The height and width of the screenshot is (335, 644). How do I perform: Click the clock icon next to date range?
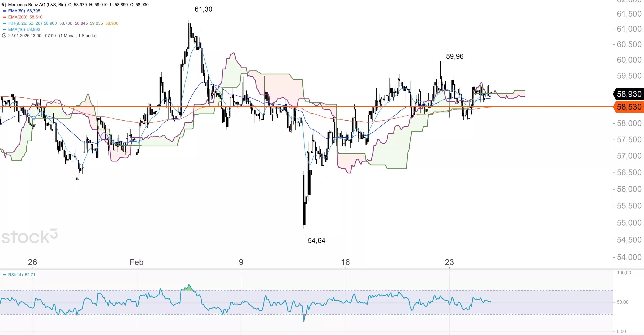click(x=4, y=36)
